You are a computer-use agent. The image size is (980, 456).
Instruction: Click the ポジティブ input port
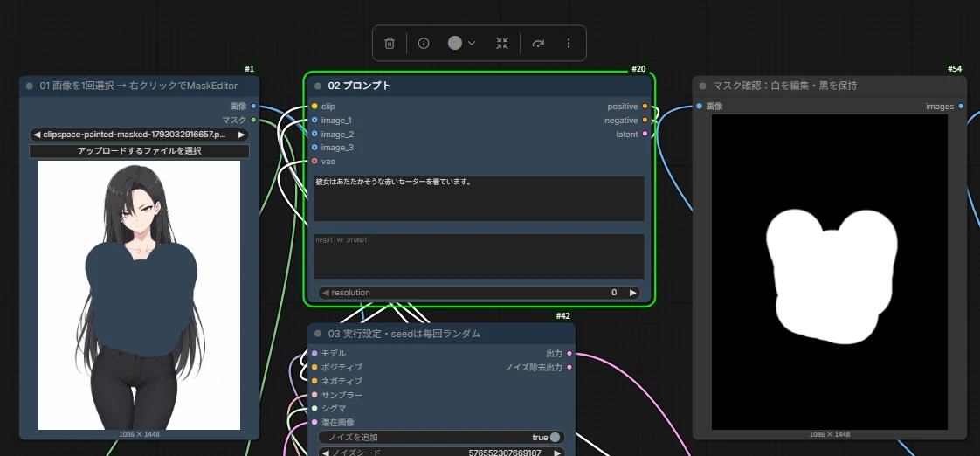pyautogui.click(x=314, y=367)
